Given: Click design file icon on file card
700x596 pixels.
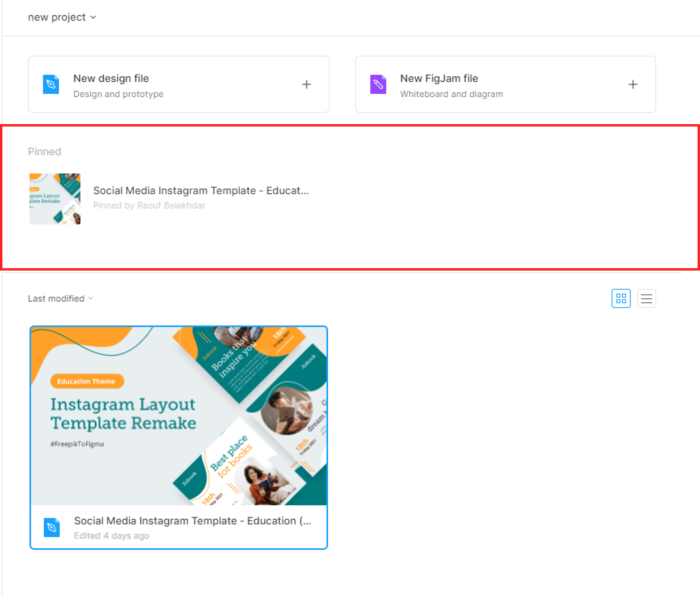Looking at the screenshot, I should [51, 528].
